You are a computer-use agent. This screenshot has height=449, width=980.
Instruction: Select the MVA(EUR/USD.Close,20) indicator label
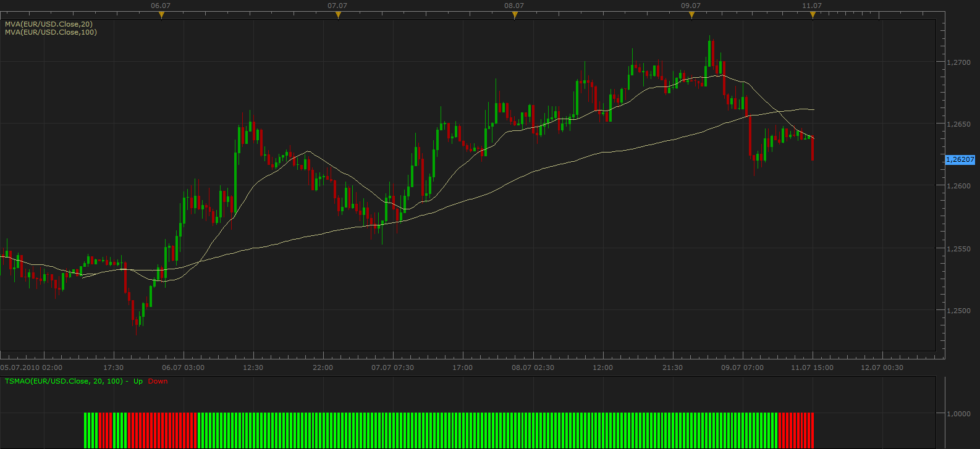(49, 24)
